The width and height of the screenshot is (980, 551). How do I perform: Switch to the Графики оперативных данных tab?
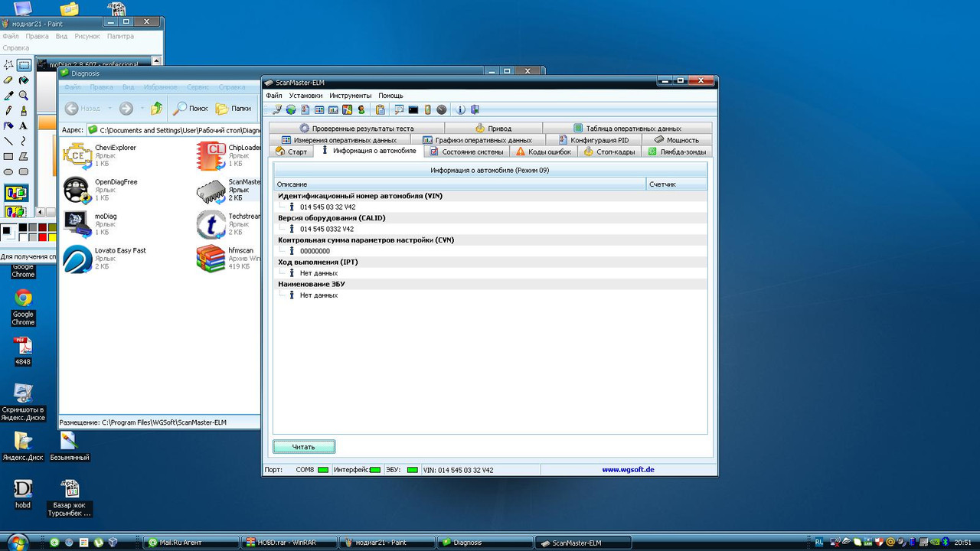(477, 140)
